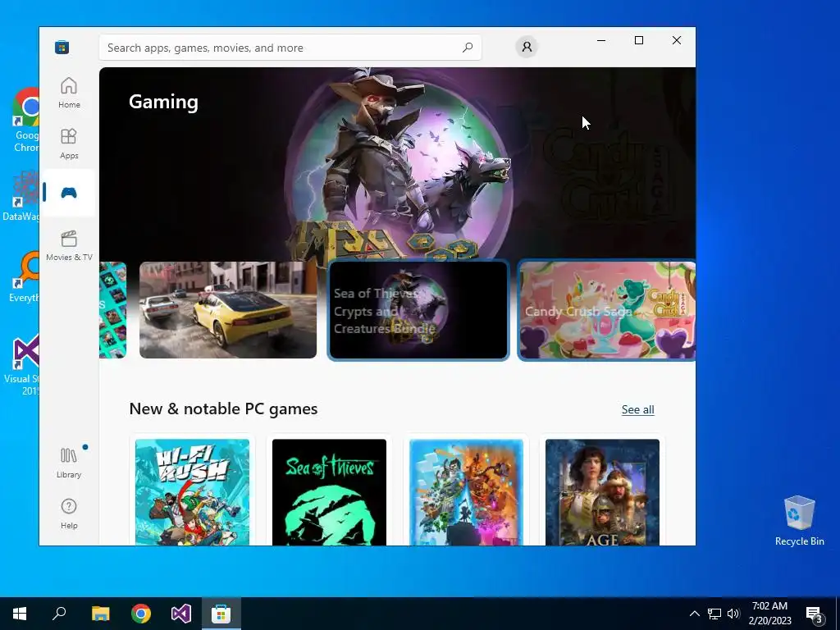Show hidden system tray icons

[x=694, y=614]
